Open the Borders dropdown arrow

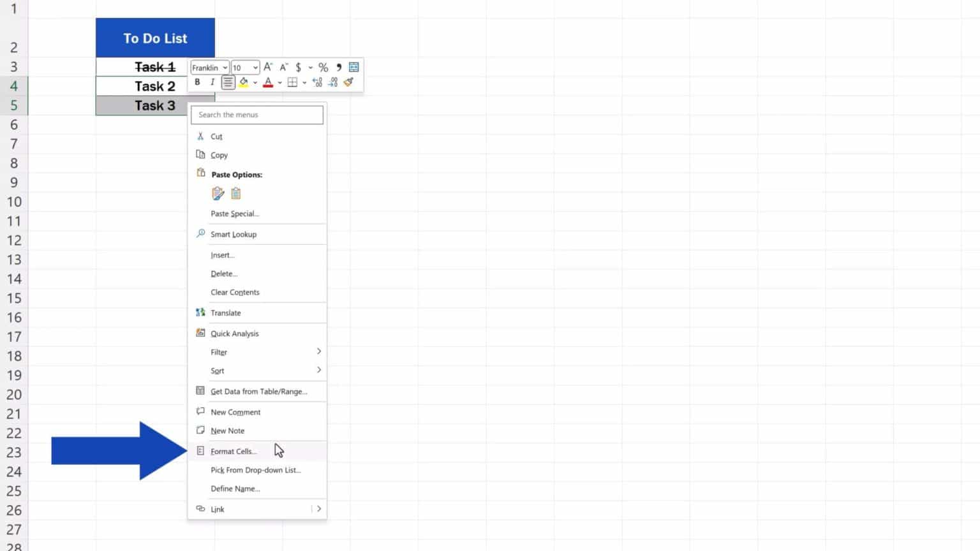coord(304,82)
